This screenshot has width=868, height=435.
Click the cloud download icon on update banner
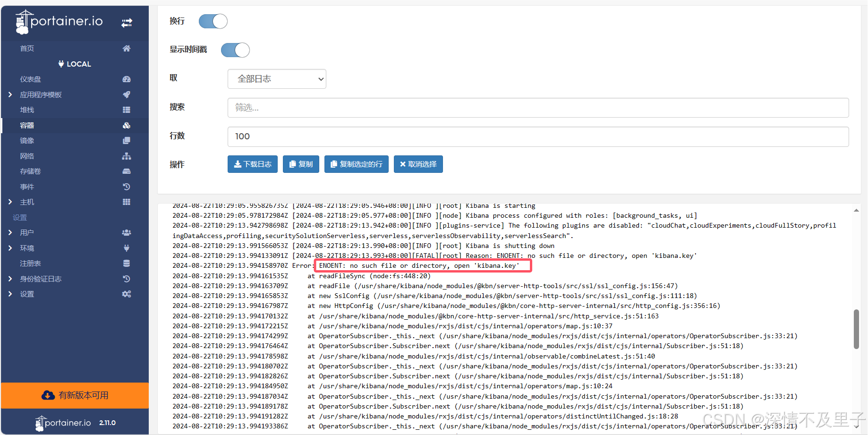(48, 395)
